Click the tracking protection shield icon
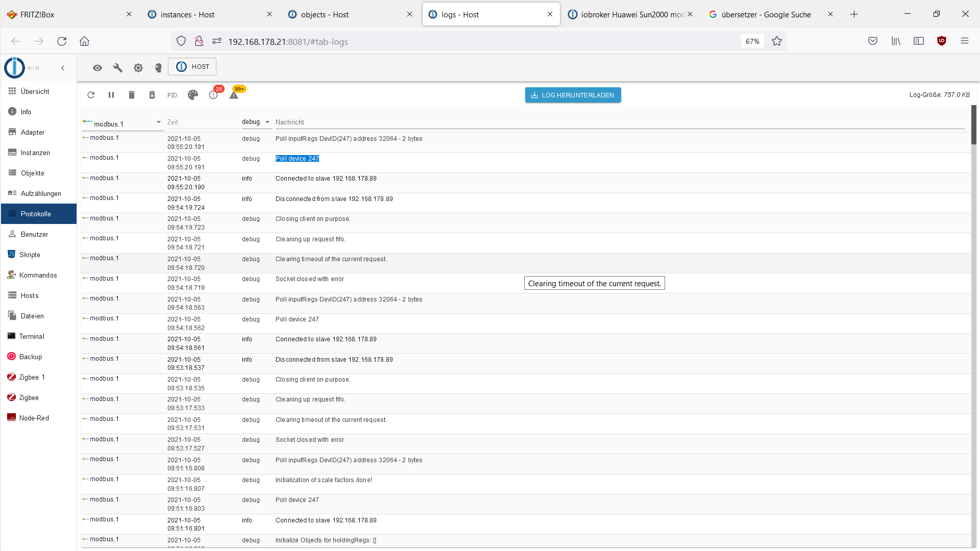This screenshot has height=551, width=980. tap(181, 41)
